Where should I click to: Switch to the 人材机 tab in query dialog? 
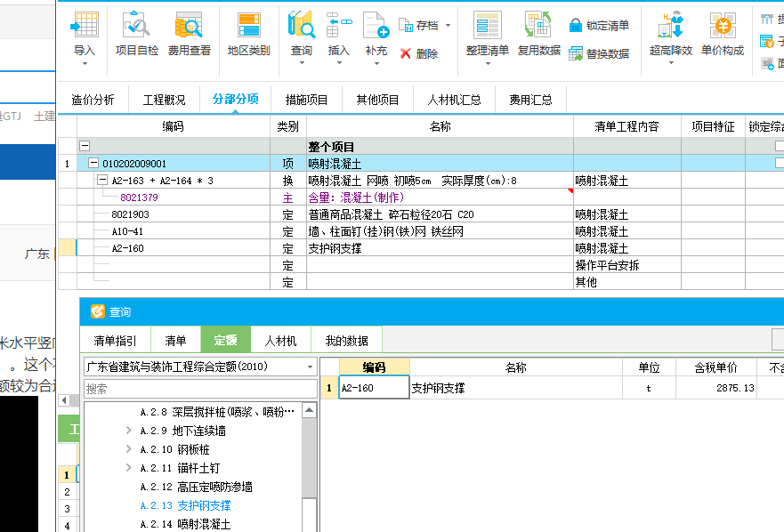coord(280,340)
